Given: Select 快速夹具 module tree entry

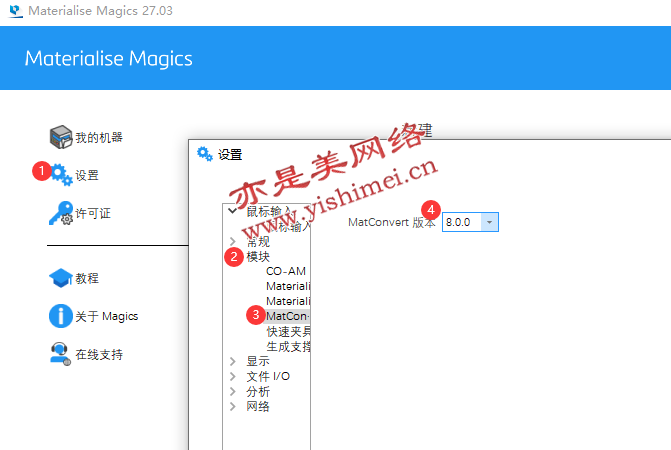Looking at the screenshot, I should tap(288, 332).
